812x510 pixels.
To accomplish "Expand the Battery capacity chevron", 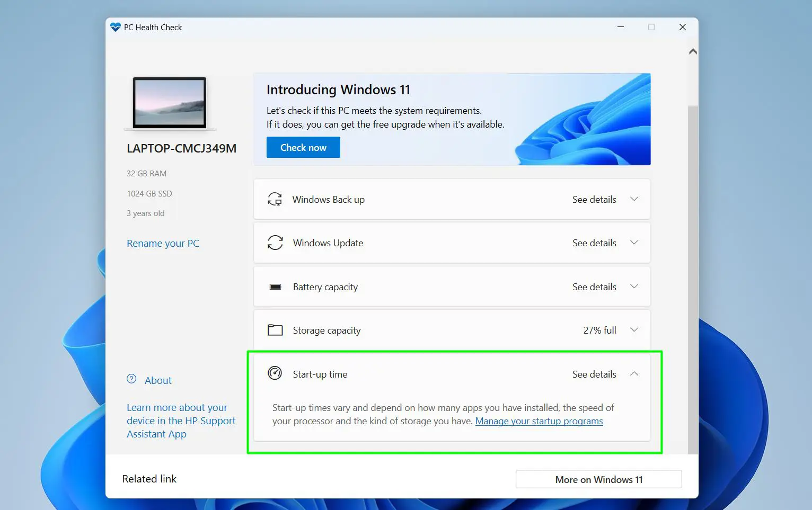I will (634, 287).
